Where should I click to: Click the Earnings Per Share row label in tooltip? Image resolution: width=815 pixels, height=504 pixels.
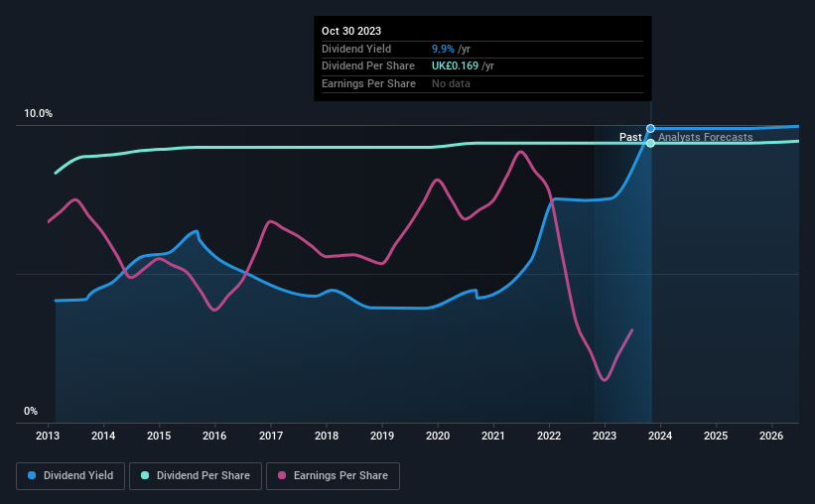click(x=368, y=83)
